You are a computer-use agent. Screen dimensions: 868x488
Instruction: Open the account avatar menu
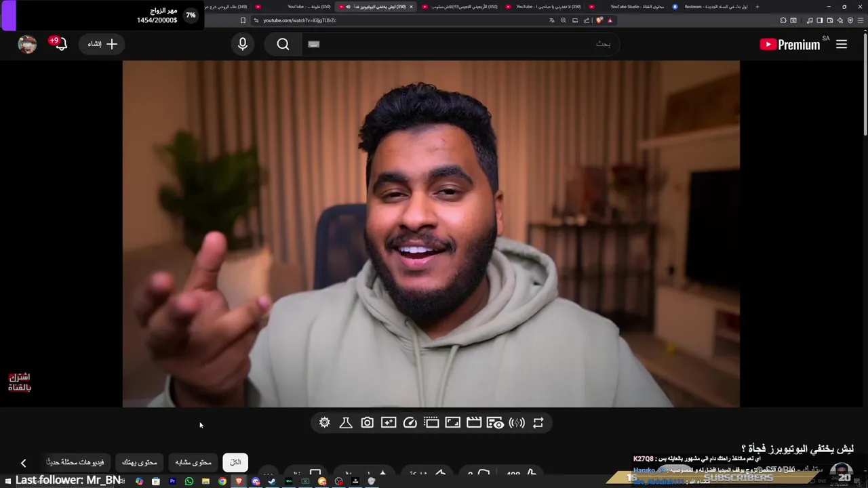click(27, 44)
